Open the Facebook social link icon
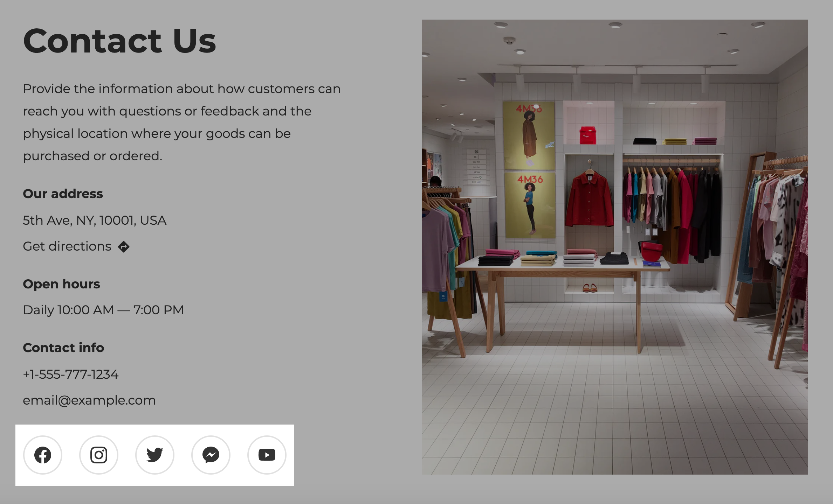Viewport: 833px width, 504px height. coord(43,455)
